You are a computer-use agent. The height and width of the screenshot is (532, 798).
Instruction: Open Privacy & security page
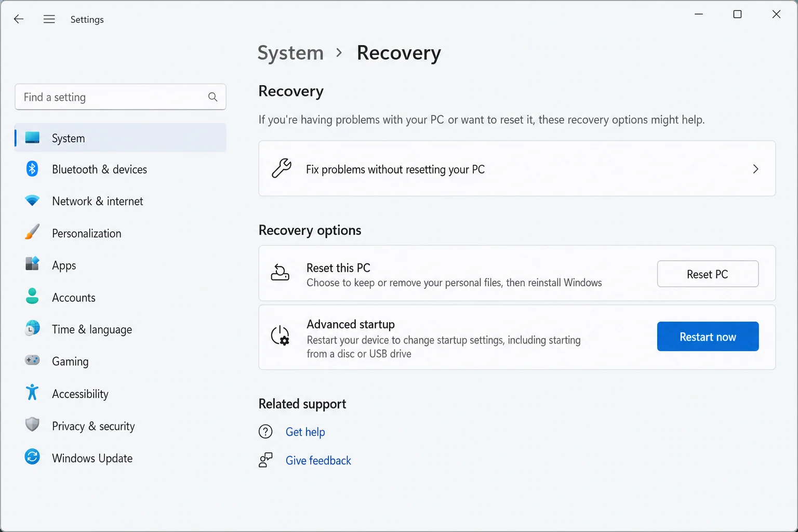click(x=121, y=426)
